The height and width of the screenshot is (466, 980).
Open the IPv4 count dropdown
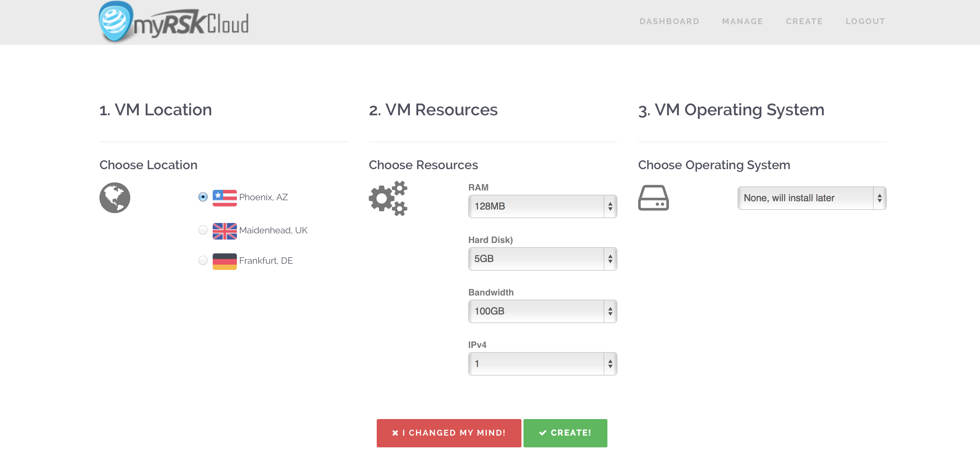coord(542,364)
